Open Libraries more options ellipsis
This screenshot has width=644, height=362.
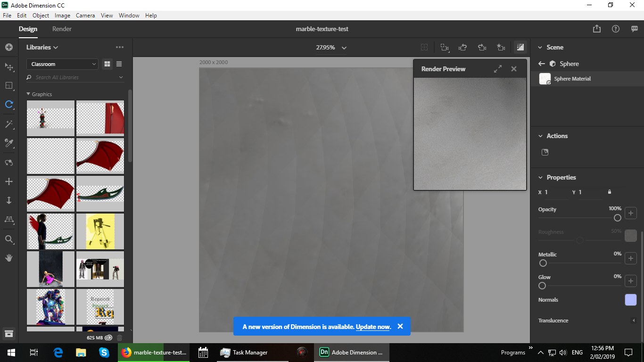(120, 47)
